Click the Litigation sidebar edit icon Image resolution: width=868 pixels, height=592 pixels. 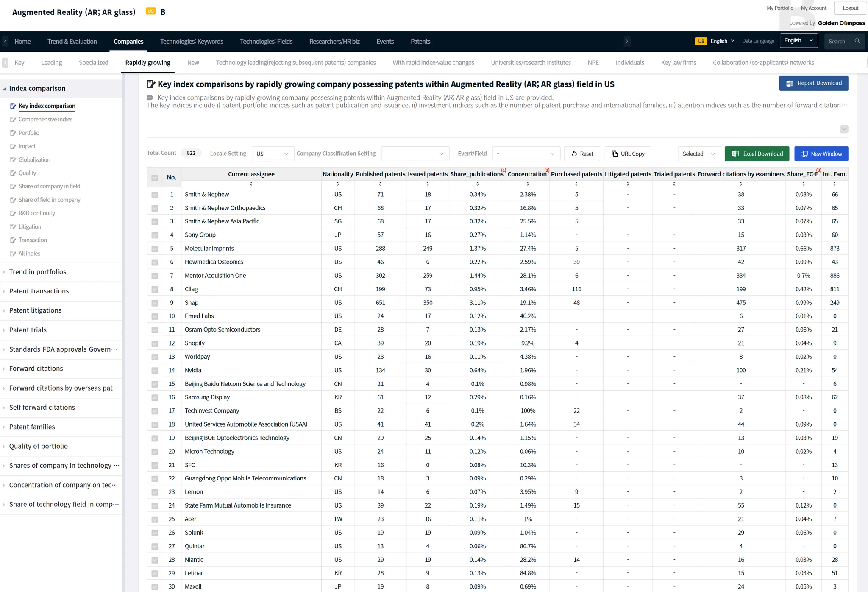13,227
